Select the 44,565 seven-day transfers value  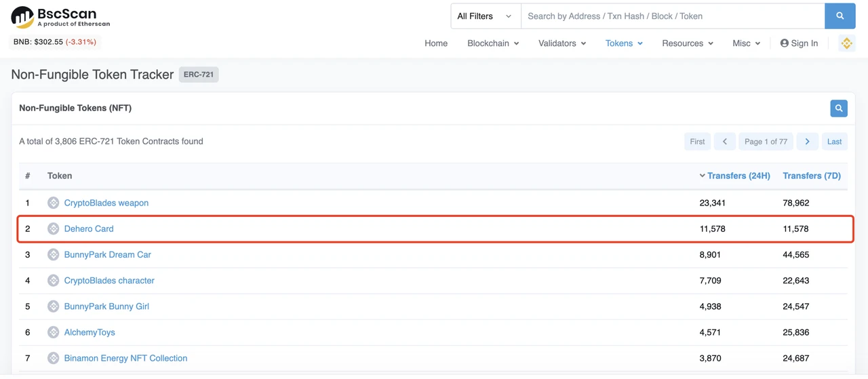point(796,254)
